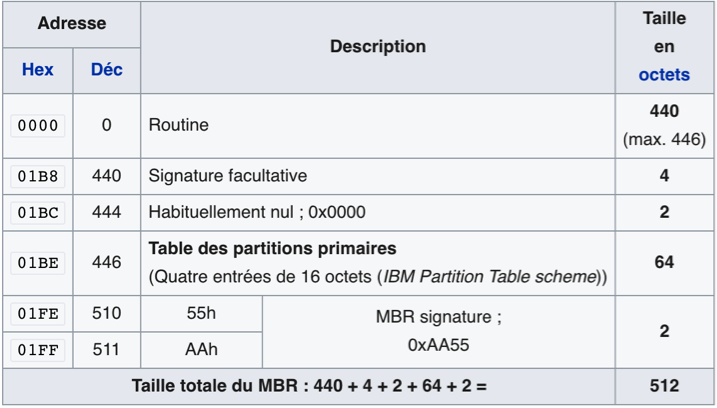Viewport: 717px width, 408px height.
Task: Click the 01FF hex address code
Action: (x=37, y=351)
